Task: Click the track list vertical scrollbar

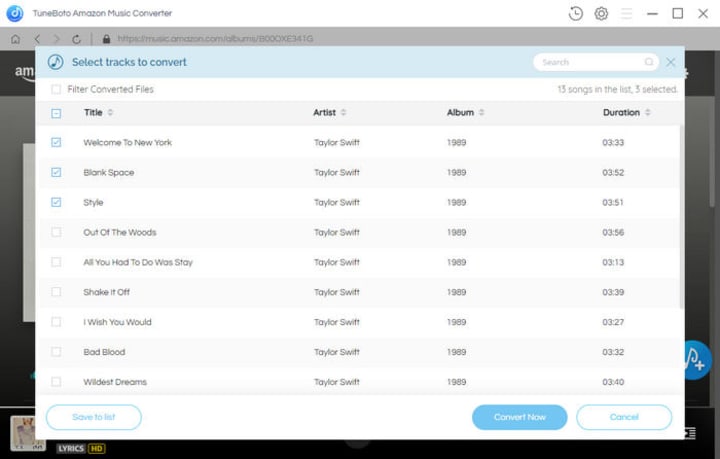Action: pyautogui.click(x=681, y=216)
